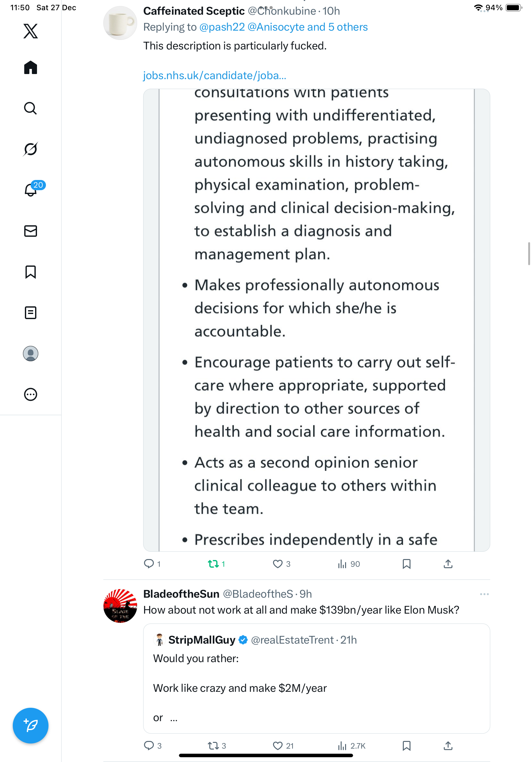Bookmark the BladeoftheSun post

click(x=406, y=746)
